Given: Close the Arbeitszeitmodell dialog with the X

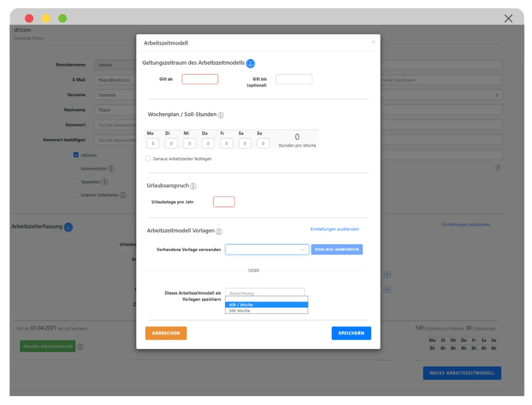Looking at the screenshot, I should point(373,42).
